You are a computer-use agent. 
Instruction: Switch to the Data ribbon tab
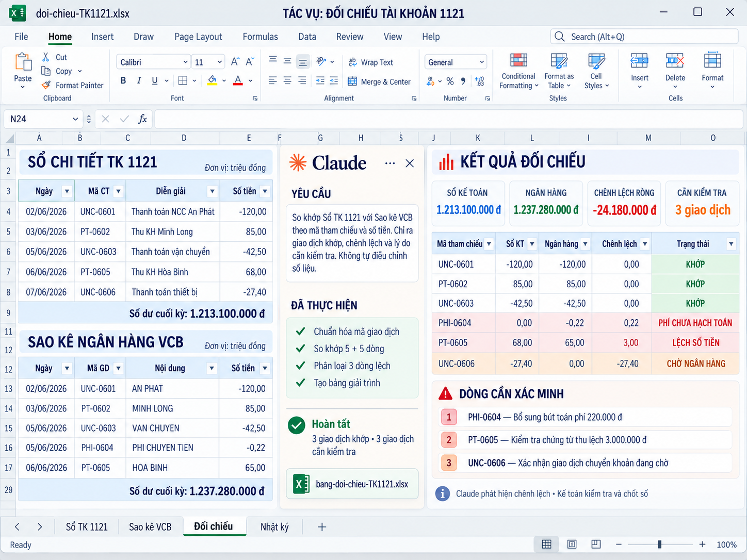[307, 37]
